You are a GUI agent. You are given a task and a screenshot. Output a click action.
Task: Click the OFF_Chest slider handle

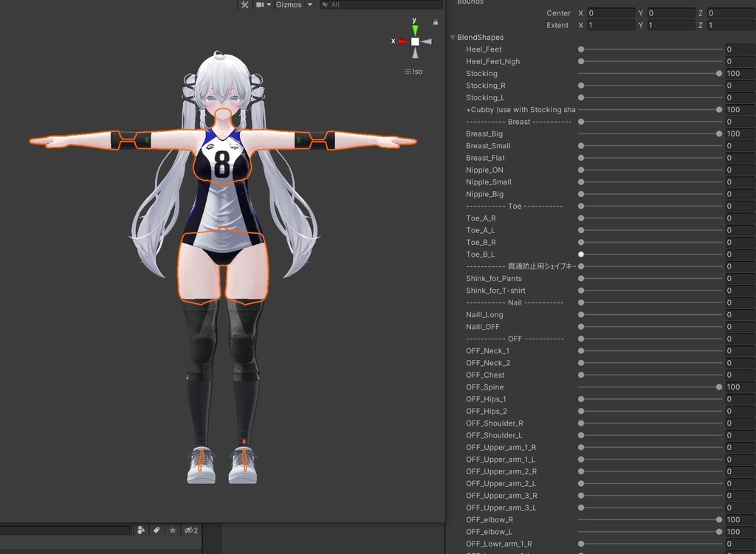pyautogui.click(x=581, y=375)
